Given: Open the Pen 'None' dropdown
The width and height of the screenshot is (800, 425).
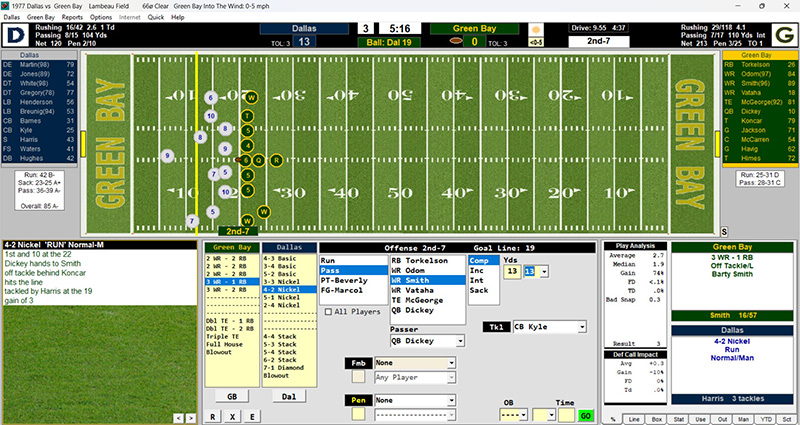Looking at the screenshot, I should click(x=452, y=401).
